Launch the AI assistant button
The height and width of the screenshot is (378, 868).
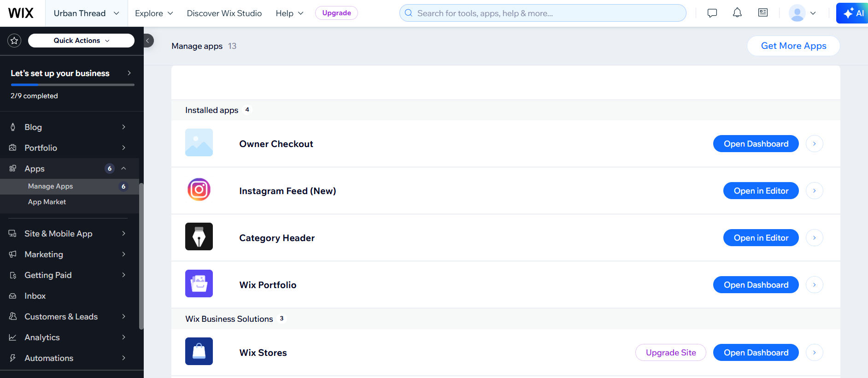[853, 13]
